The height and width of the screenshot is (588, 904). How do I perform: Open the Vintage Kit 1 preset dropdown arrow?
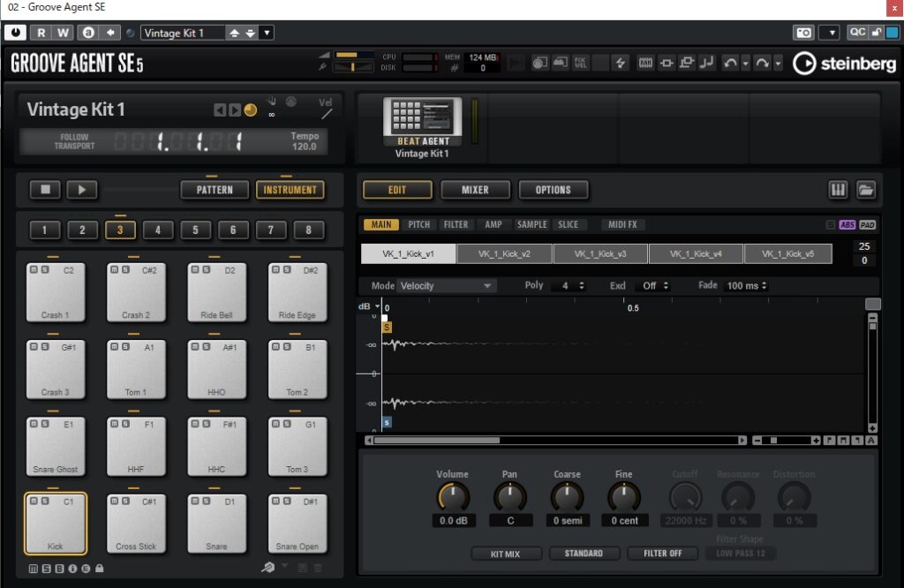267,33
